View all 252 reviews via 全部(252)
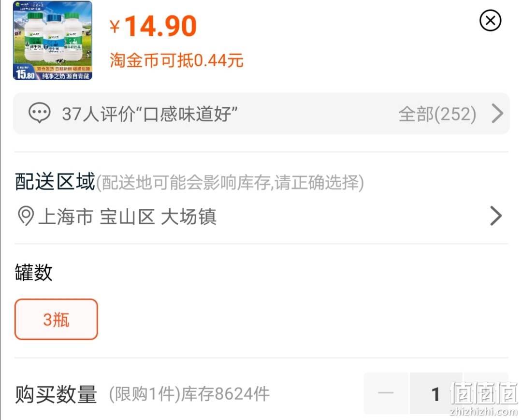 (437, 114)
